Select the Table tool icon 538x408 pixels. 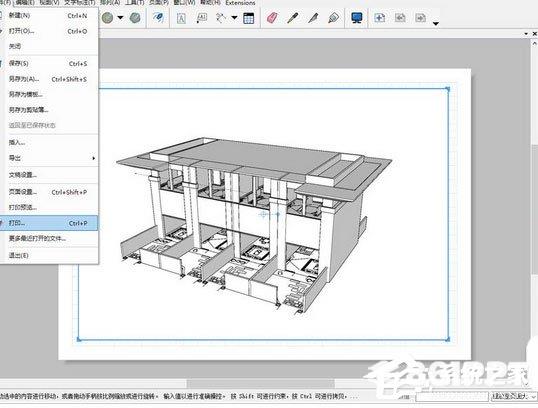248,18
